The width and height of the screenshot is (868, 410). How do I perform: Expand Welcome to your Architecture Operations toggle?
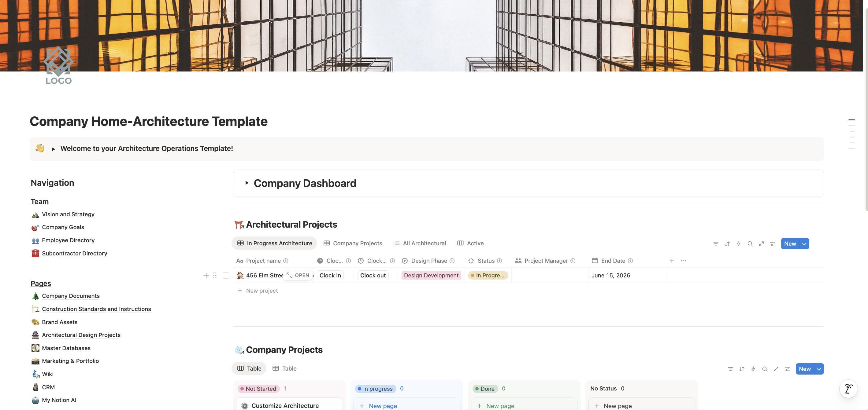pyautogui.click(x=53, y=149)
